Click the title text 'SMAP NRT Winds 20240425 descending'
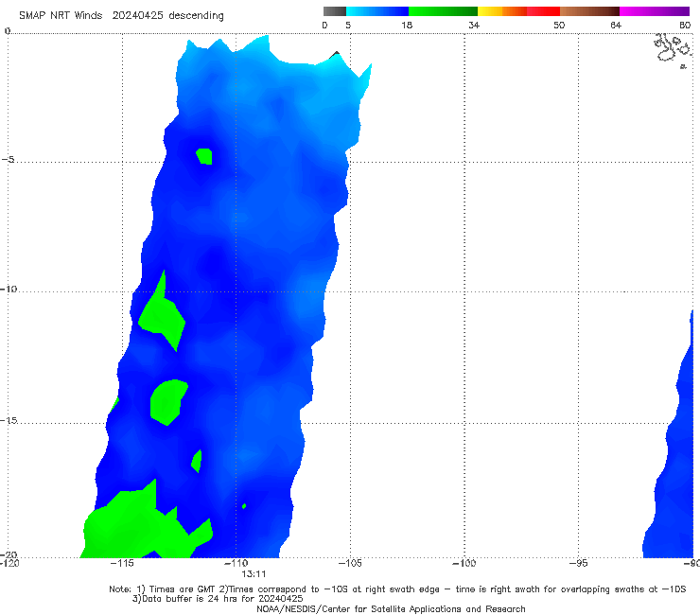Screen dimensions: 700x615 (121, 16)
